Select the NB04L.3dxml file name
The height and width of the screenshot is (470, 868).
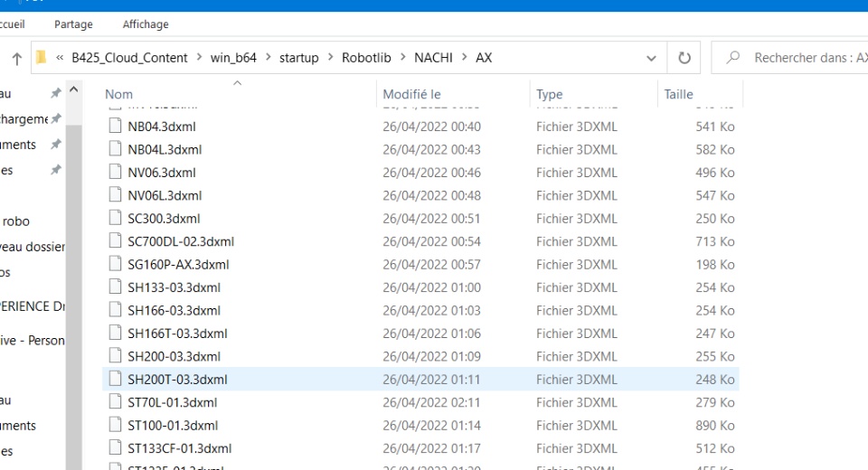click(165, 149)
